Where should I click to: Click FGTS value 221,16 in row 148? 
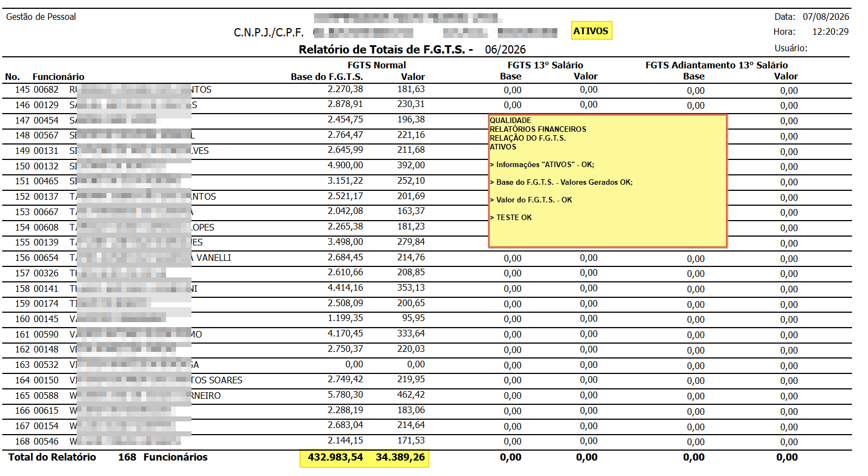(411, 135)
